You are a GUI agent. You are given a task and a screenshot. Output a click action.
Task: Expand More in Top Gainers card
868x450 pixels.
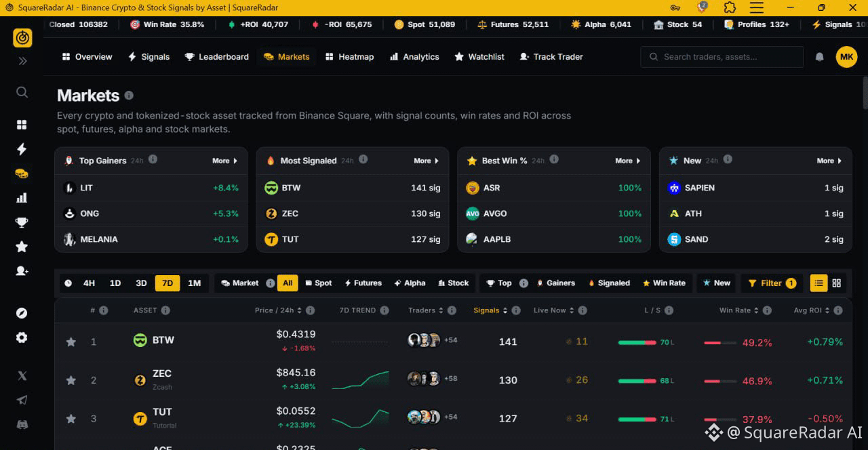224,161
